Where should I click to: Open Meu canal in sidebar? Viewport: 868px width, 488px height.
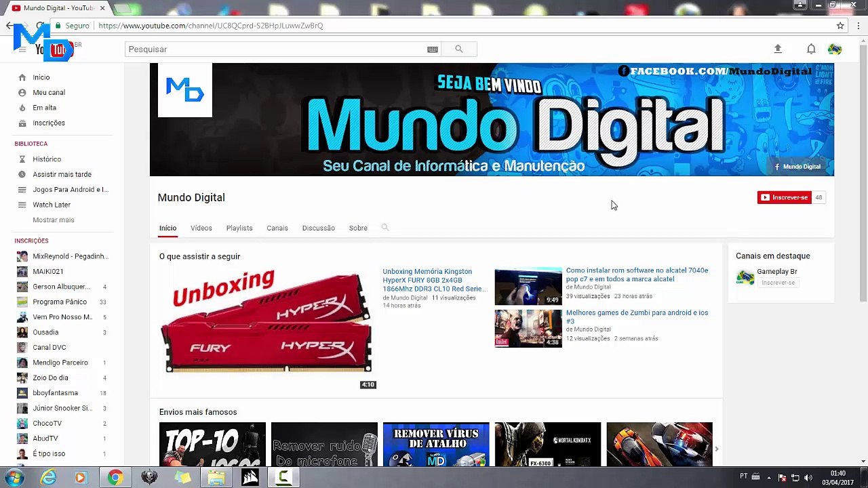click(x=49, y=92)
